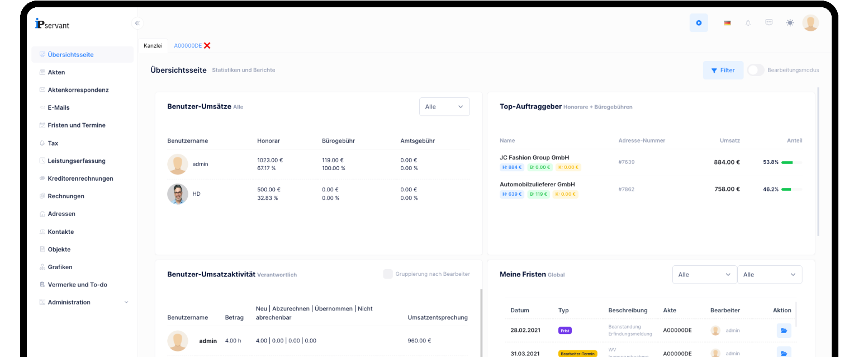
Task: Open second Alle dropdown in Meine Fristen
Action: coord(770,275)
